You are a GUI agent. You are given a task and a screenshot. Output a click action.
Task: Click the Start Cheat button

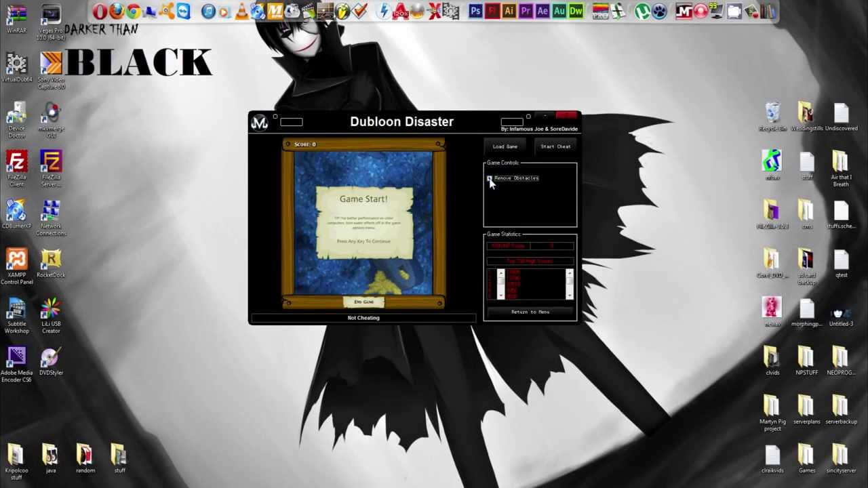tap(555, 146)
